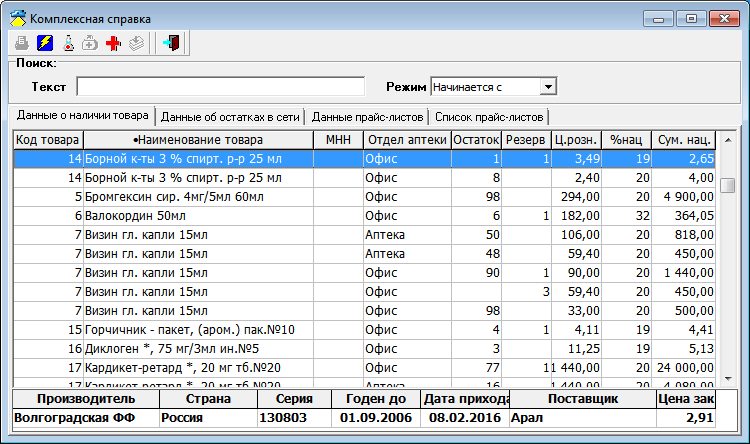The height and width of the screenshot is (444, 750).
Task: Switch to Данные об остатках в сети tab
Action: [230, 116]
